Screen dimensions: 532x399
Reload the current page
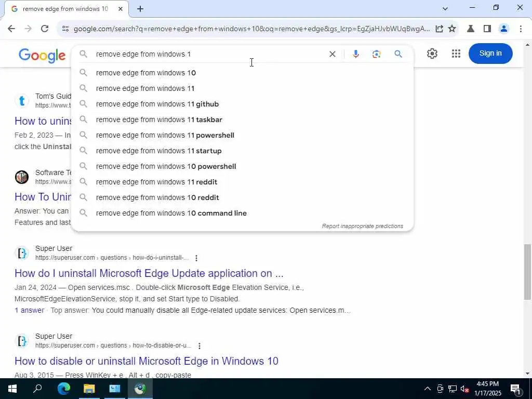pos(45,29)
